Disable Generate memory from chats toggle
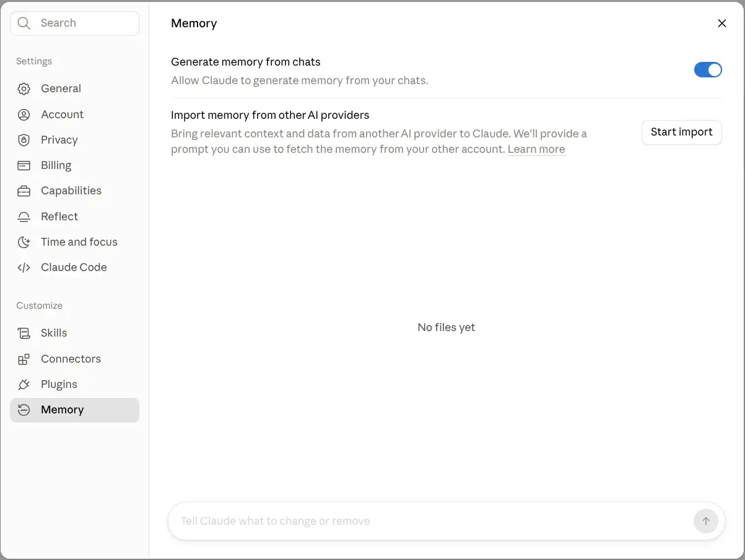The height and width of the screenshot is (560, 745). point(708,70)
